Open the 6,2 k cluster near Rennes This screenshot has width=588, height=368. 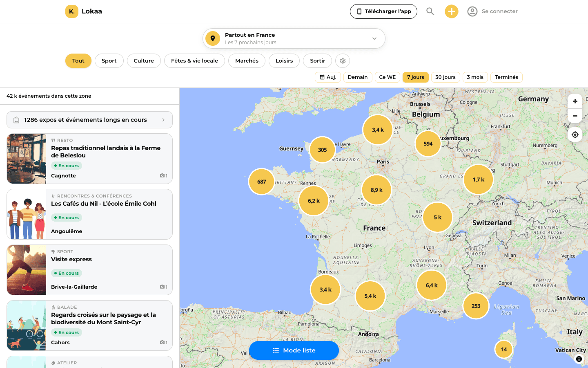point(314,201)
